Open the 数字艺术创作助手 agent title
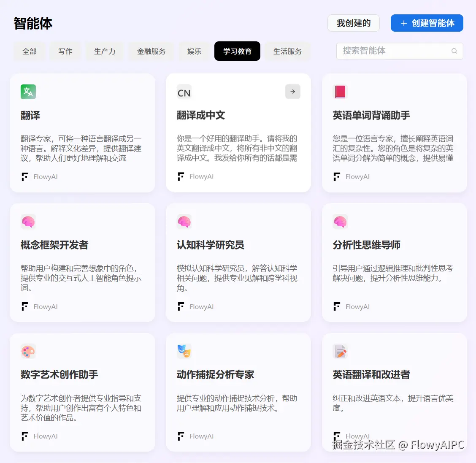This screenshot has width=476, height=463. tap(59, 374)
